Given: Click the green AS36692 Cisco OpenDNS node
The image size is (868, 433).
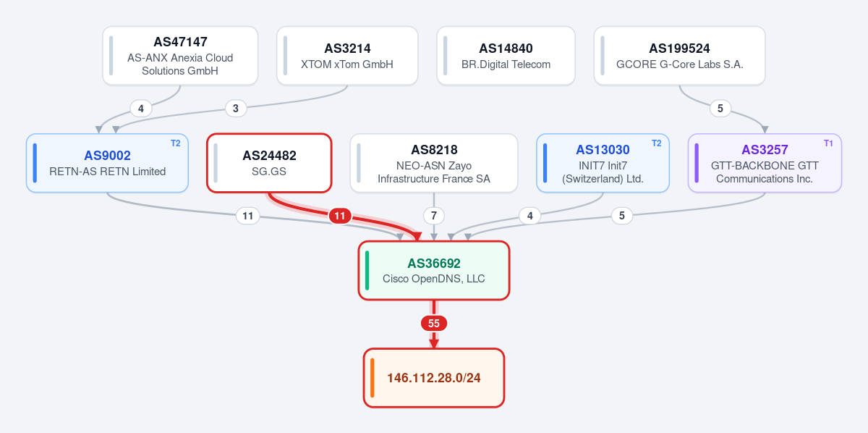Looking at the screenshot, I should 434,270.
